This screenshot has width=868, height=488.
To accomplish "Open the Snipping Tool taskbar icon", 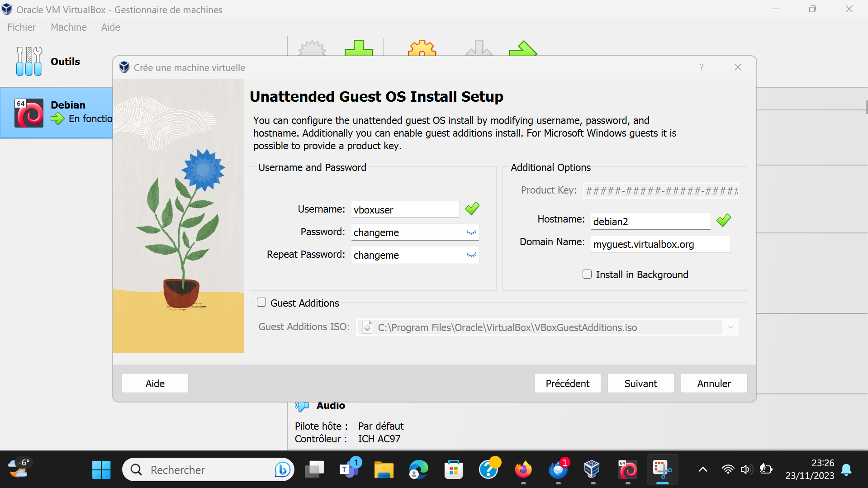I will click(x=662, y=470).
